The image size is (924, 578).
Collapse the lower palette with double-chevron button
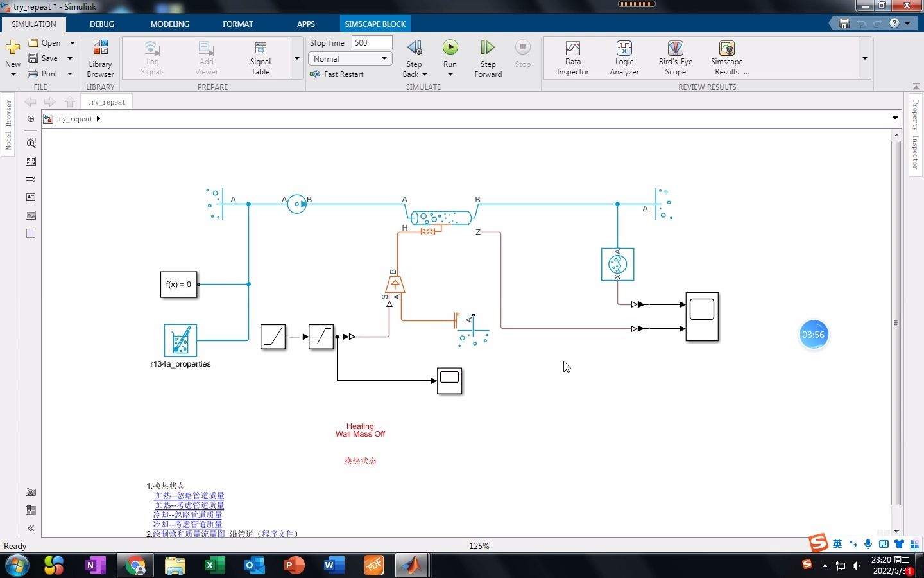[30, 528]
